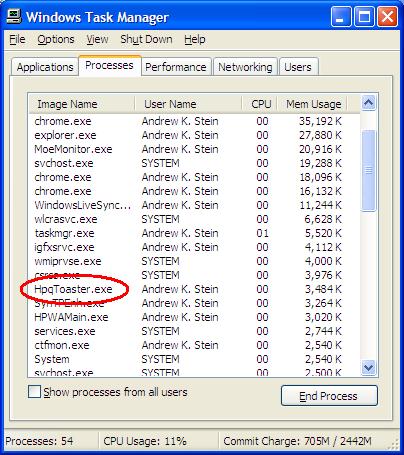Click the vertical scrollbar thumb
The image size is (404, 455).
point(368,171)
